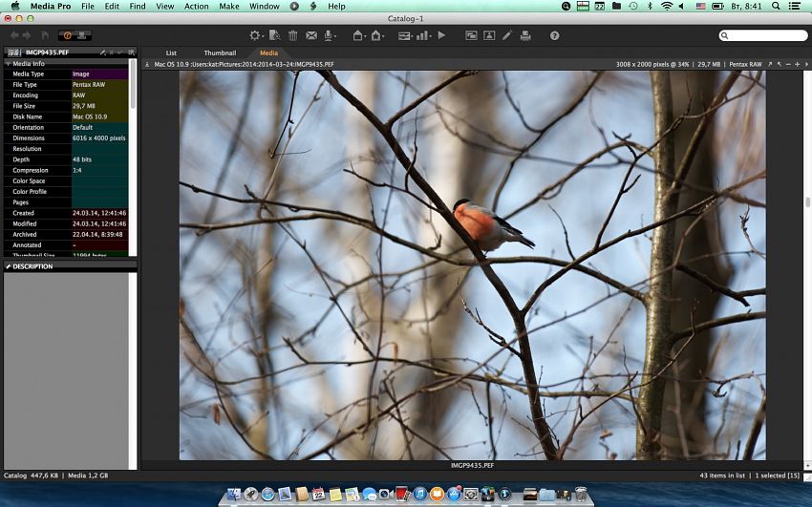Open the house with star dropdown
The width and height of the screenshot is (812, 507).
click(377, 35)
